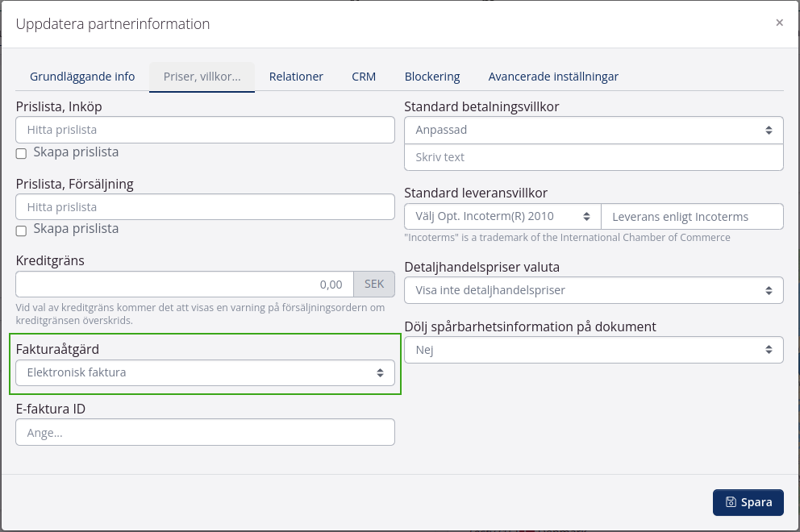Check Skapa prislista under Prislista, Försäljning
This screenshot has height=532, width=800.
[22, 231]
